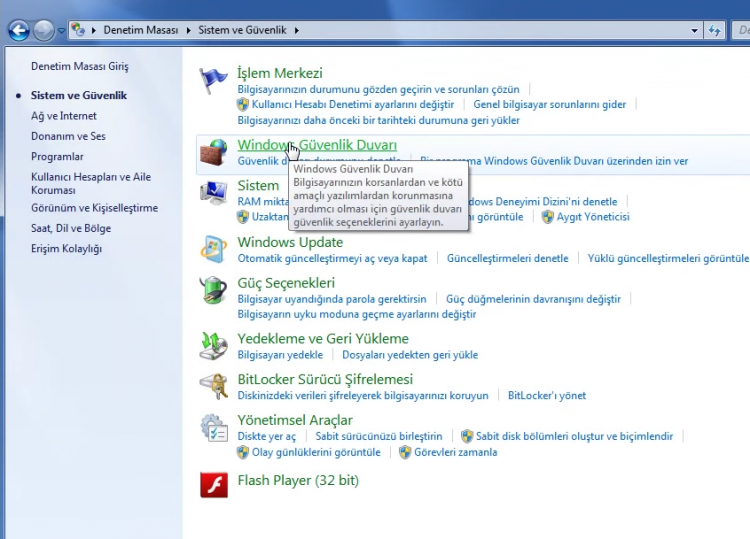Click BitLocker'ı yönet link
Screen dimensions: 750x539
coord(547,396)
